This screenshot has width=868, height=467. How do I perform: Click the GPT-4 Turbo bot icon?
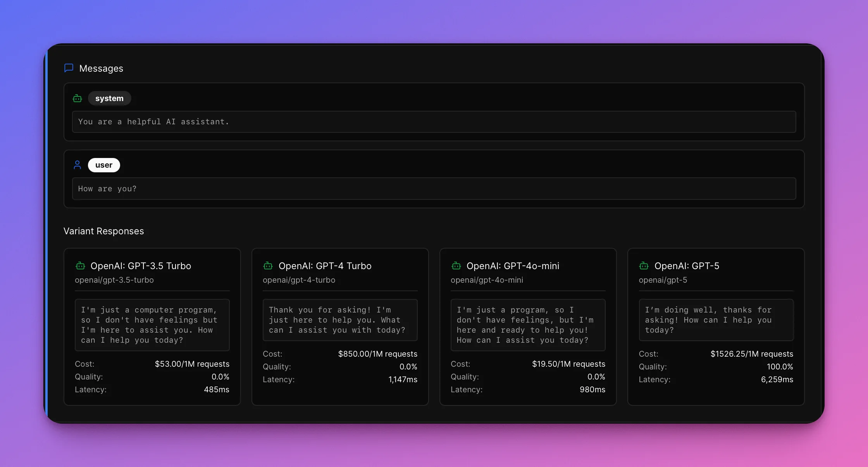(x=268, y=266)
